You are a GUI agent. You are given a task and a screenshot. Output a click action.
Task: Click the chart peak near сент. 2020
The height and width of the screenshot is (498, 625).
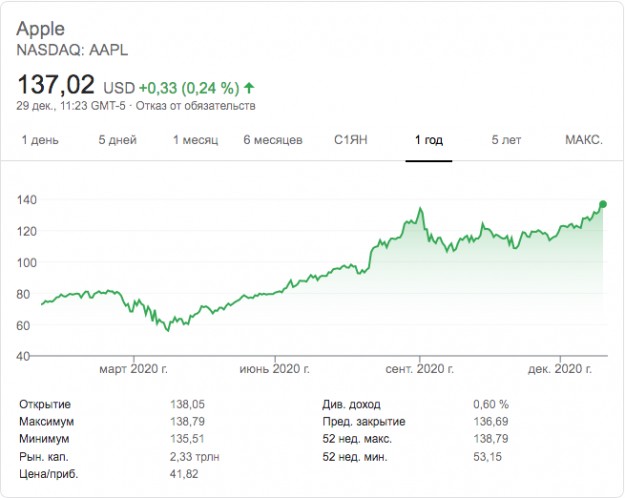(x=420, y=209)
